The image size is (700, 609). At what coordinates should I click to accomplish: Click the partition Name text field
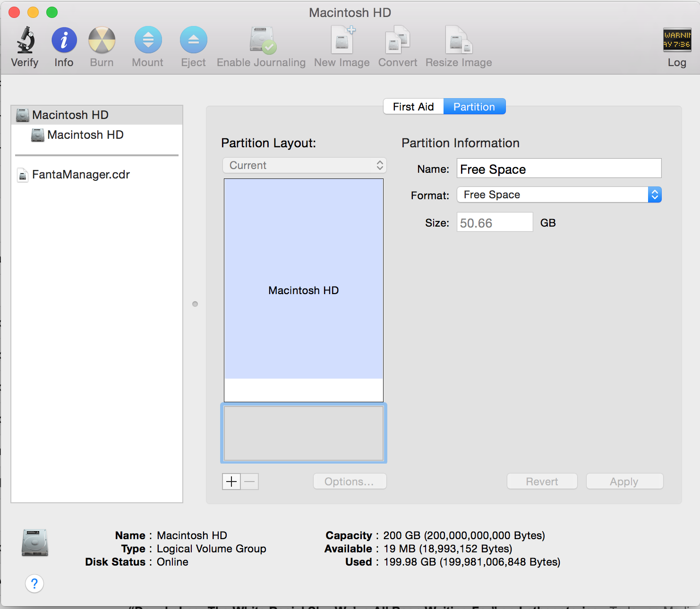(559, 169)
